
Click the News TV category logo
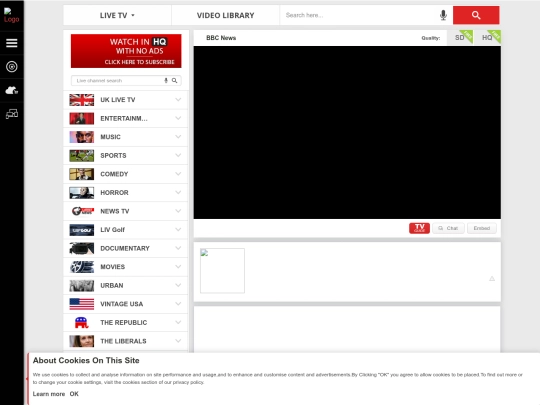(x=82, y=211)
